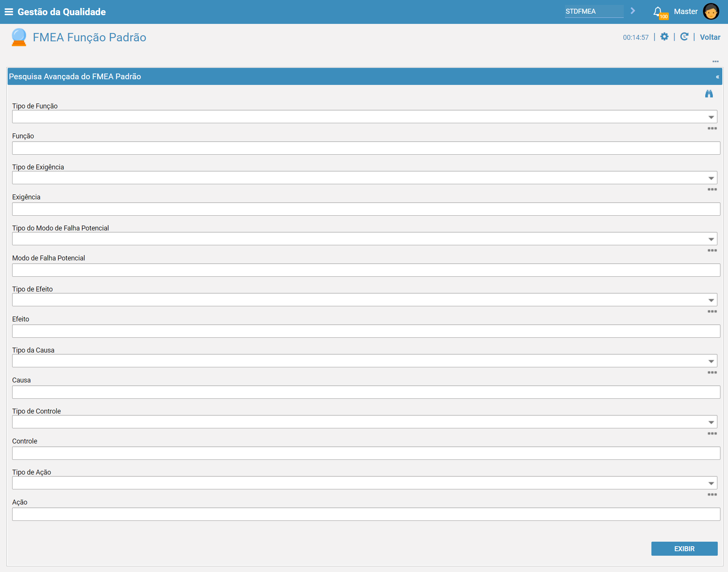Viewport: 728px width, 572px height.
Task: Open ellipsis lookup under Tipo de Controle
Action: click(712, 434)
